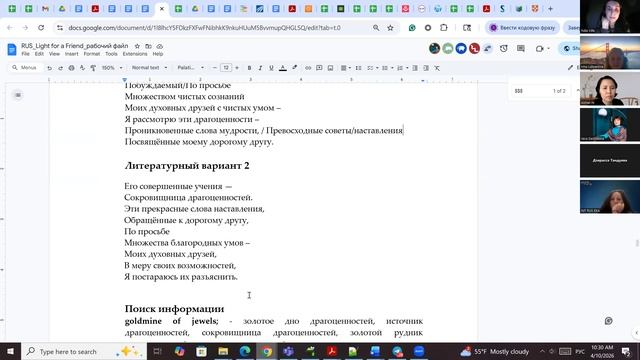Open the Windows Start menu
640x360 pixels.
pyautogui.click(x=11, y=351)
